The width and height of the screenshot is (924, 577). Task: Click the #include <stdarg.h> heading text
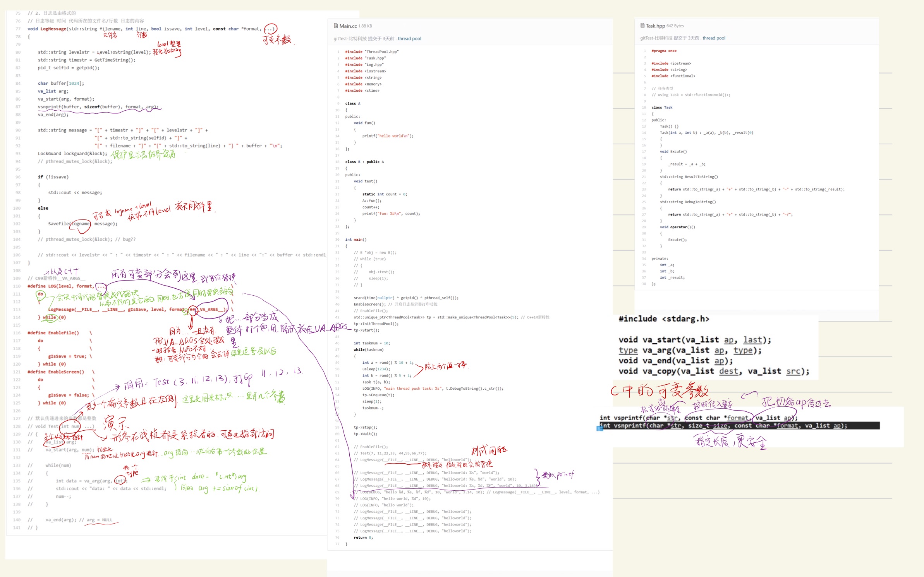[x=664, y=319]
